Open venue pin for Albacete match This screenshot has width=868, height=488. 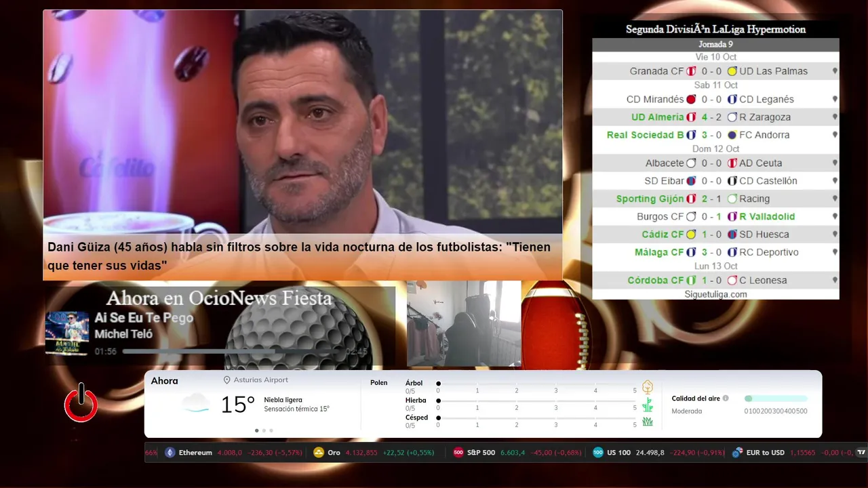click(835, 163)
